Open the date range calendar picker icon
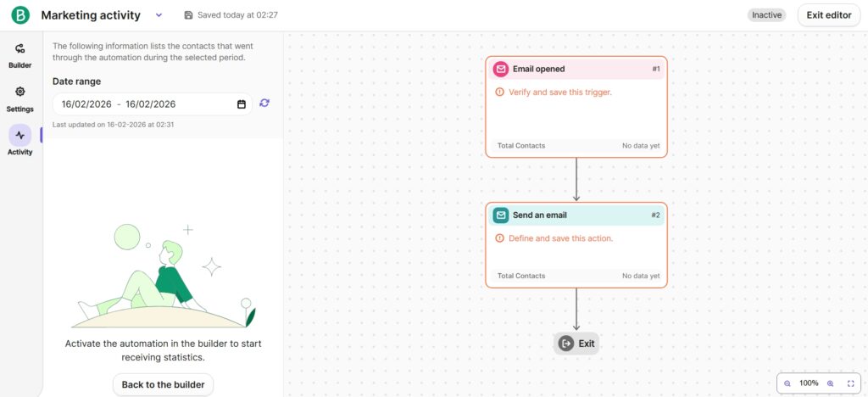Image resolution: width=868 pixels, height=397 pixels. 242,104
